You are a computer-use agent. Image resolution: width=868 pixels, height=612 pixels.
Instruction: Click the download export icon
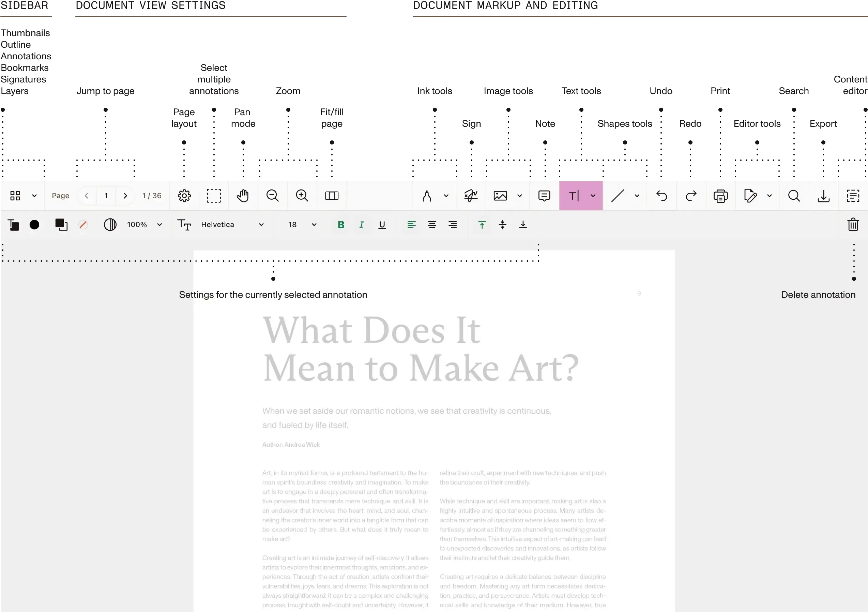tap(823, 196)
